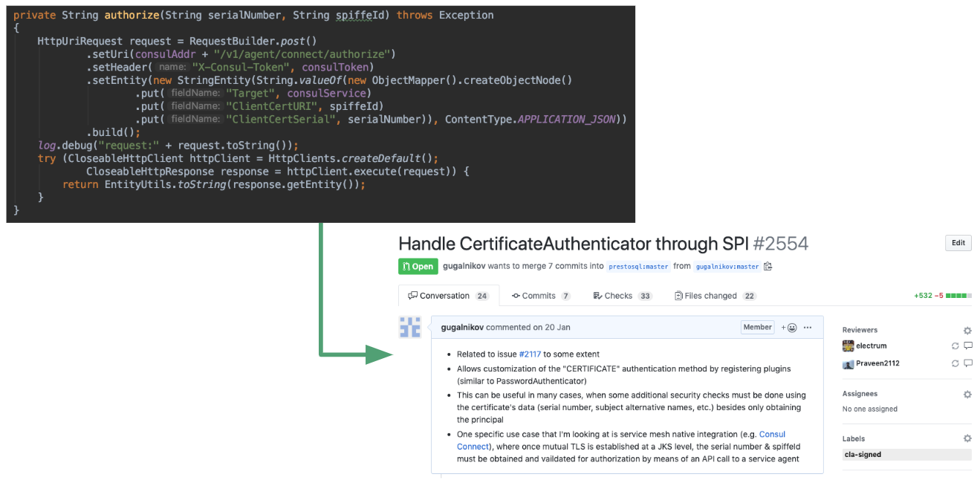Click electrum's reviewer avatar
The image size is (980, 480).
point(848,346)
